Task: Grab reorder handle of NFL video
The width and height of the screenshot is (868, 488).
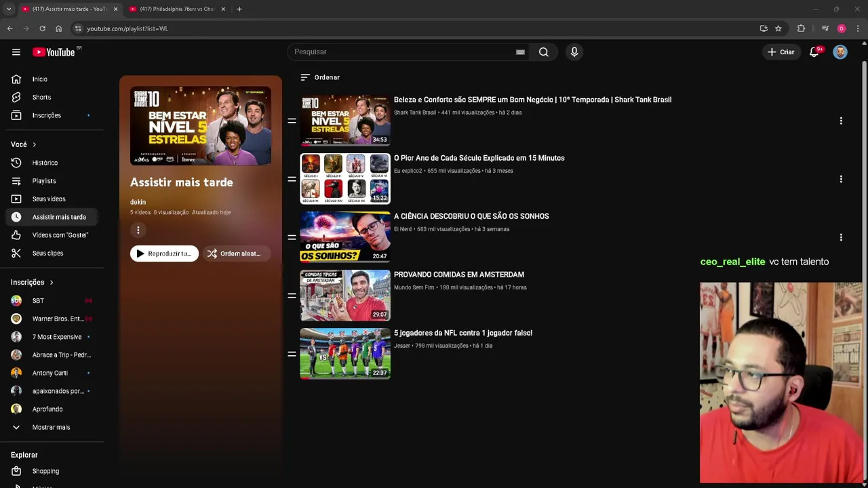Action: tap(292, 354)
